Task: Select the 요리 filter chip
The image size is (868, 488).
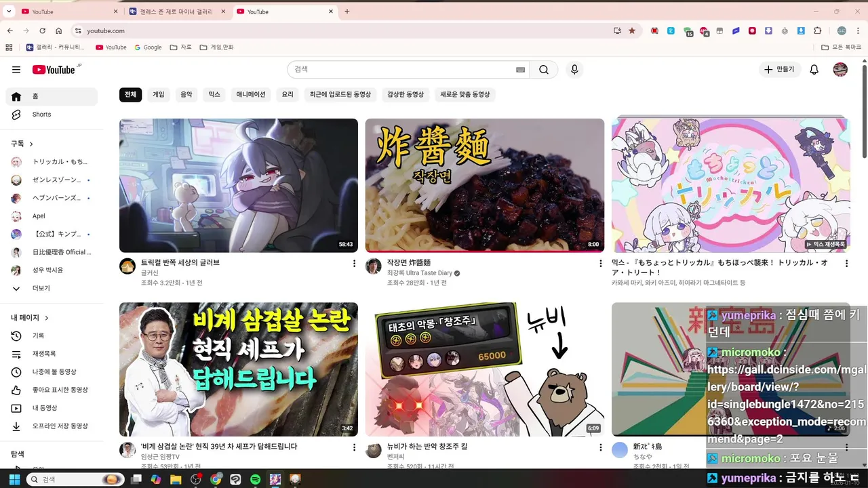Action: point(288,95)
